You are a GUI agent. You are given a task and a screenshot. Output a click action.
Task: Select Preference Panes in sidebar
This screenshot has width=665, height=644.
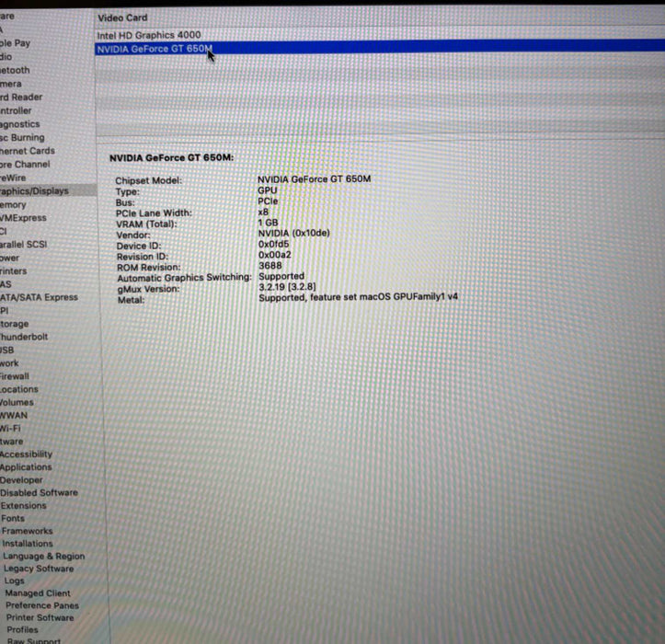(x=42, y=605)
